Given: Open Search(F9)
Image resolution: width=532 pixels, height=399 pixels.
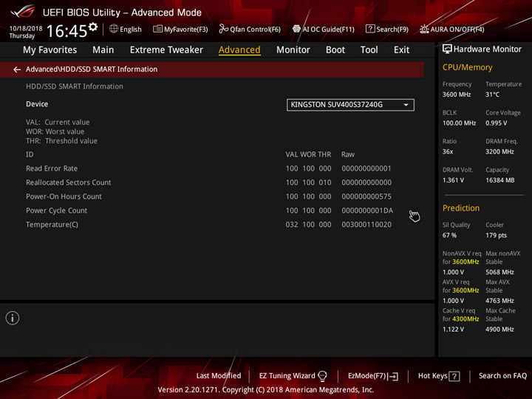Looking at the screenshot, I should coord(386,29).
